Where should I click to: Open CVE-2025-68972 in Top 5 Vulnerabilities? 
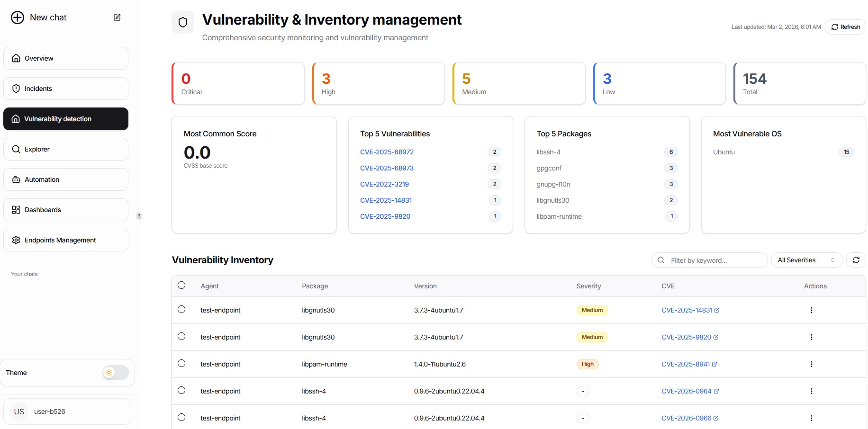point(387,152)
